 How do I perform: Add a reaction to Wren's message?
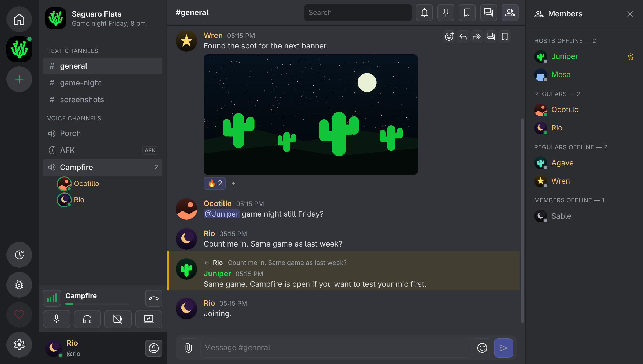[x=449, y=36]
